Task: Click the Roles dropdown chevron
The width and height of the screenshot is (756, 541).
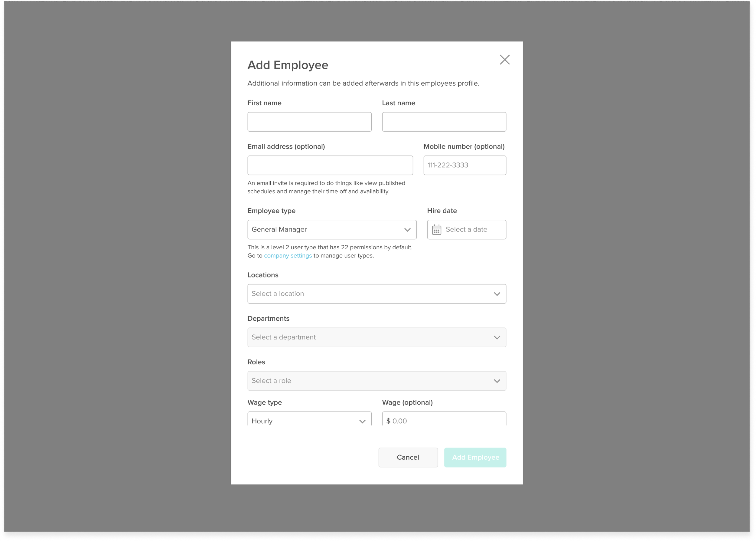Action: point(497,381)
